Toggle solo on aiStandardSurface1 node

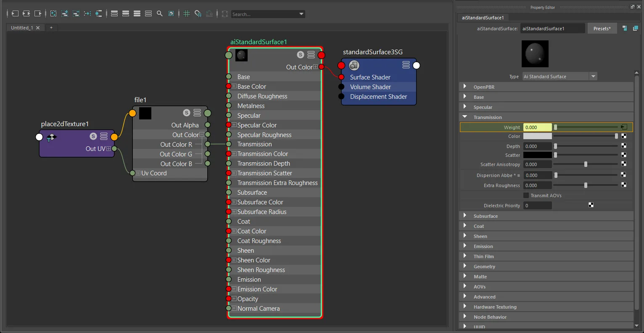pyautogui.click(x=300, y=55)
